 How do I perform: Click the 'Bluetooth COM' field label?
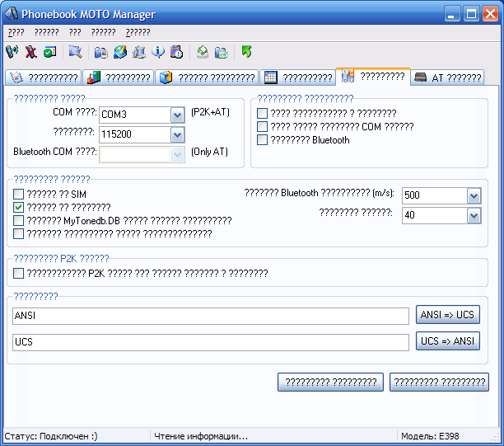tap(55, 152)
